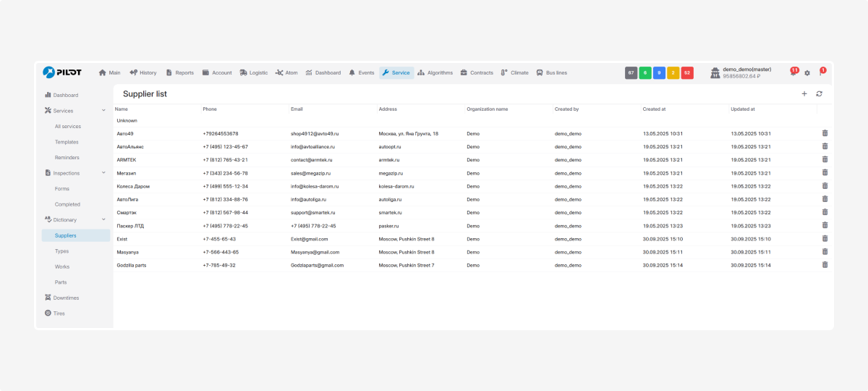The height and width of the screenshot is (391, 868).
Task: Open the settings gear icon
Action: tap(807, 73)
